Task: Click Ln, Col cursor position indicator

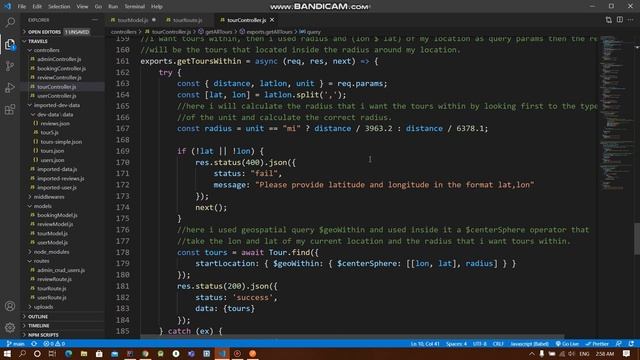Action: [x=425, y=344]
